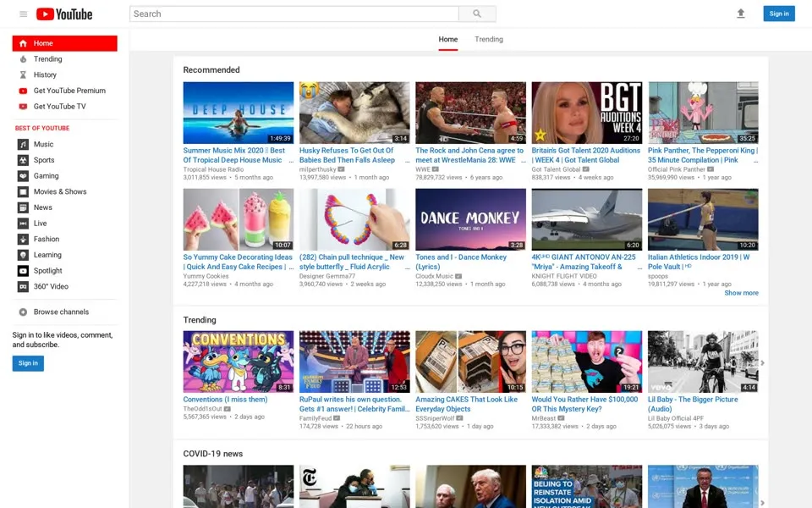The width and height of the screenshot is (812, 508).
Task: Advance the COVID-19 news row arrow
Action: pos(762,502)
